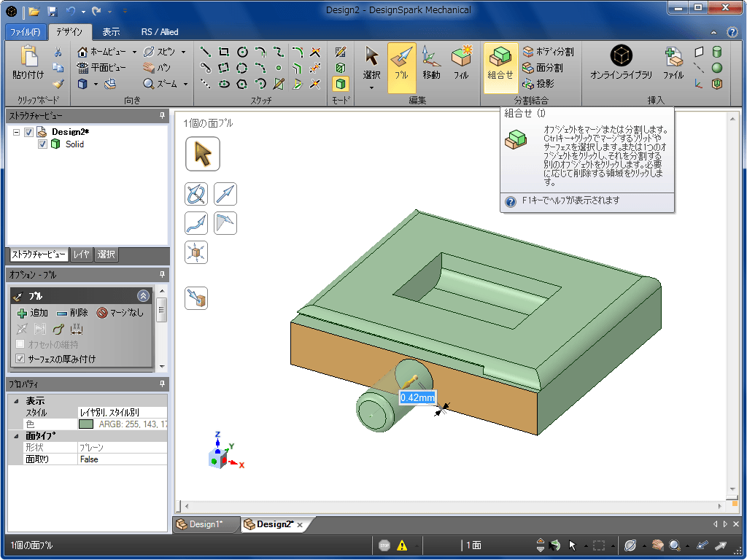
Task: Collapse the 表示 property group
Action: click(17, 401)
